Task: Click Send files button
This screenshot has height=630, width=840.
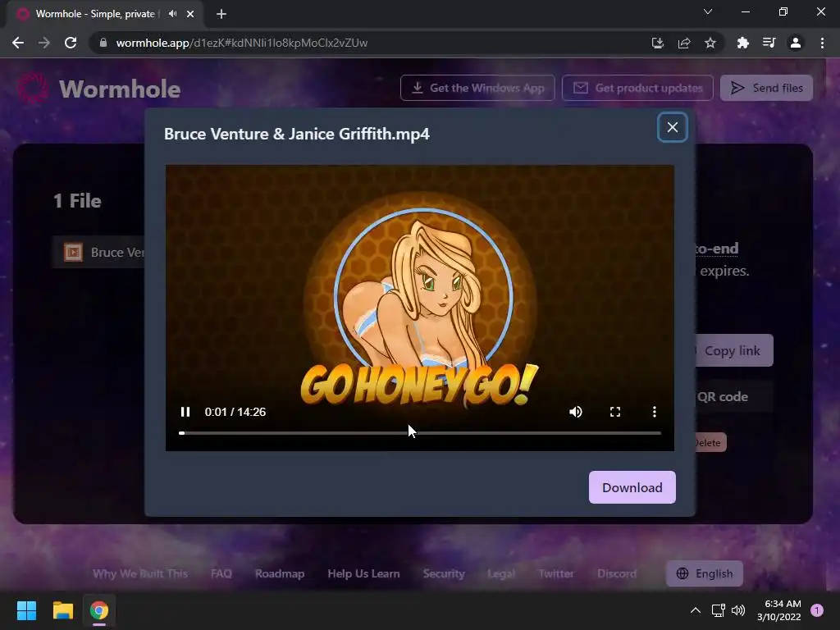Action: pos(766,88)
